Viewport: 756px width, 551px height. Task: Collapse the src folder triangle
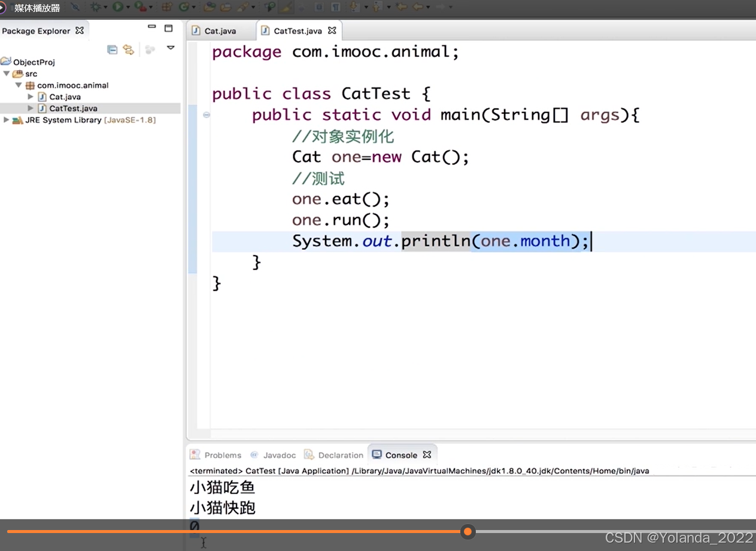pyautogui.click(x=7, y=74)
